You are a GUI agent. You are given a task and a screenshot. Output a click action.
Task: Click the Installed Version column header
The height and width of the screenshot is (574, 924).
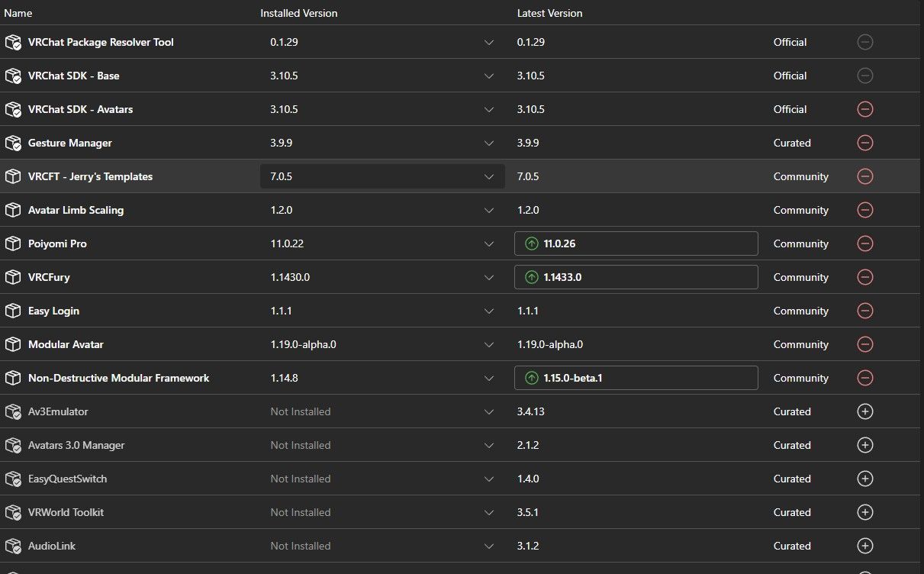click(x=298, y=13)
